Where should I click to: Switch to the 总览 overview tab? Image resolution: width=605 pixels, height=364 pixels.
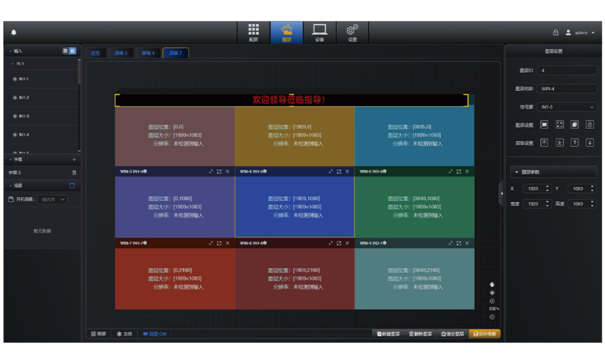(95, 53)
